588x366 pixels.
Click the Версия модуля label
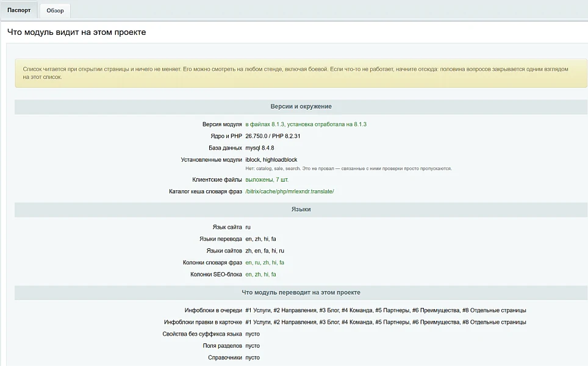pyautogui.click(x=222, y=124)
